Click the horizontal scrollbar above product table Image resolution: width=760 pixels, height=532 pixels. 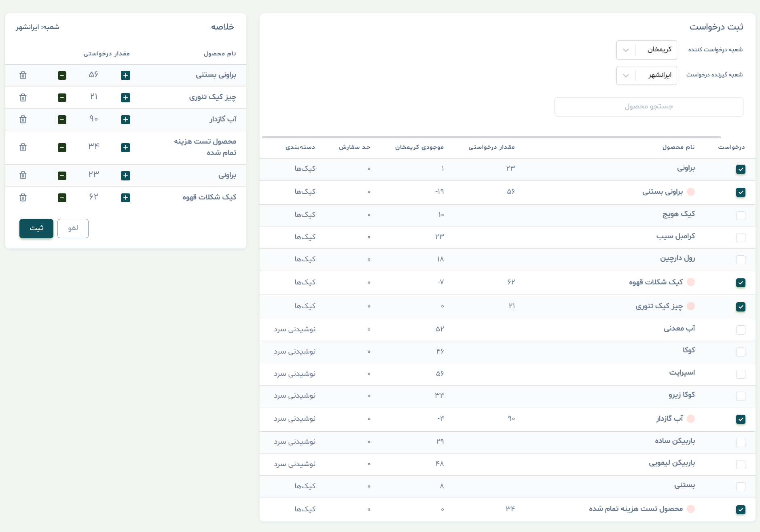[491, 137]
